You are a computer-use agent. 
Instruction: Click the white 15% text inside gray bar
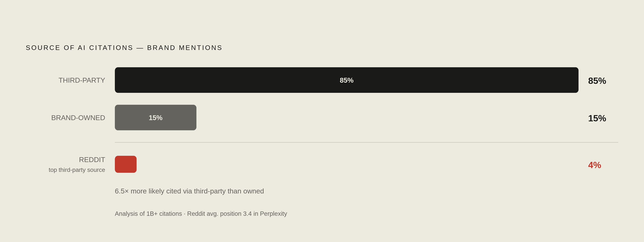pyautogui.click(x=155, y=118)
